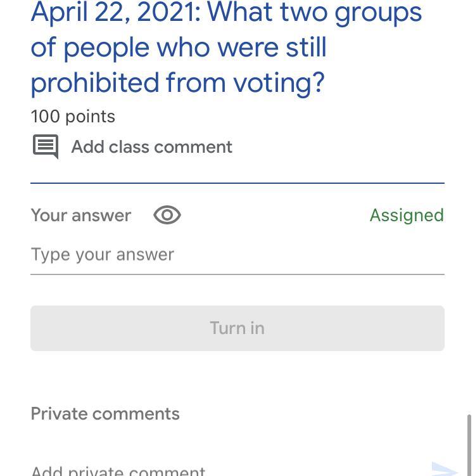Click the vertical scrollbar on the right
This screenshot has width=475, height=476.
[x=469, y=444]
